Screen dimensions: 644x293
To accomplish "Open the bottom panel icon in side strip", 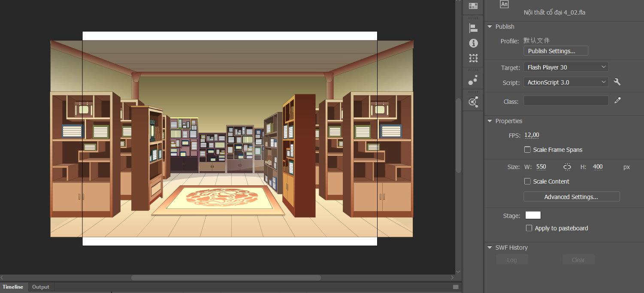I will pyautogui.click(x=473, y=102).
